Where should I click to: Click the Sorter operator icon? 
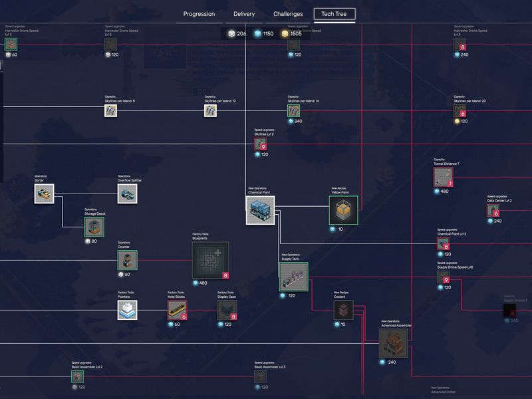coord(44,194)
